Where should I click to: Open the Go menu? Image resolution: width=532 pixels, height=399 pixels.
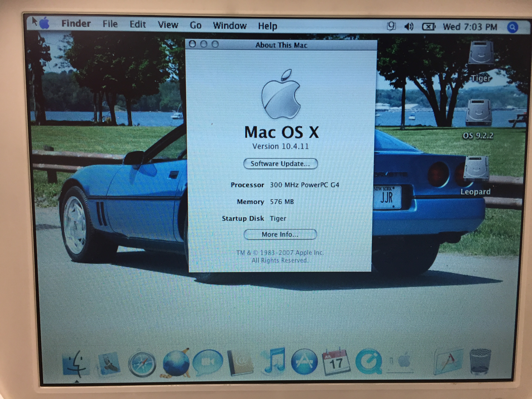196,25
